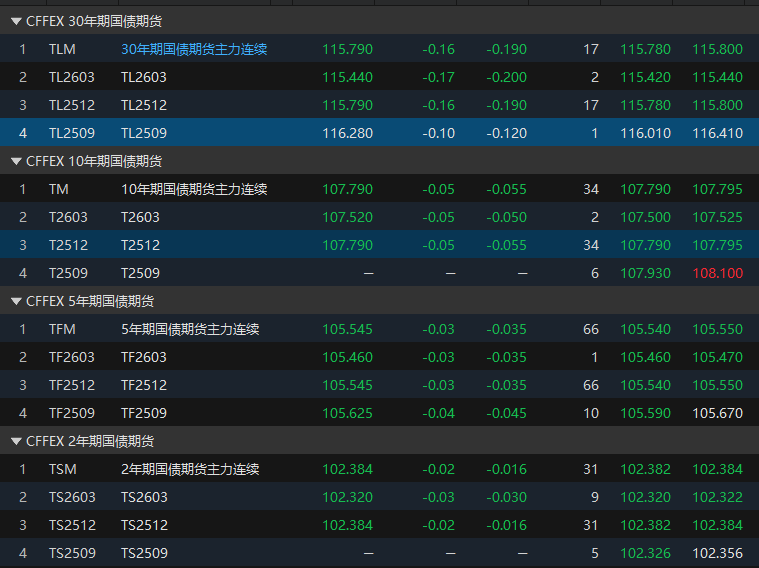Click the TF2603 ask price 105.470
759x568 pixels.
[x=717, y=357]
